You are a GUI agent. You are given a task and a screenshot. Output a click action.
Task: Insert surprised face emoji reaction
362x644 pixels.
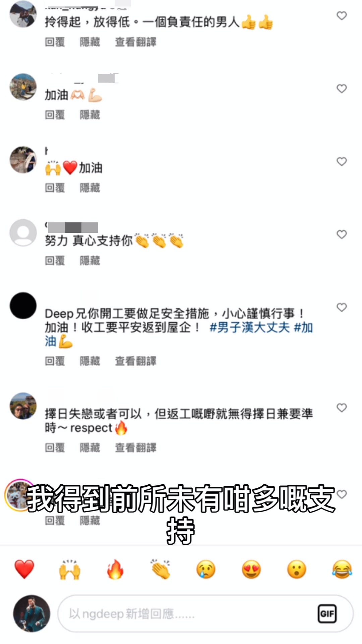click(297, 569)
